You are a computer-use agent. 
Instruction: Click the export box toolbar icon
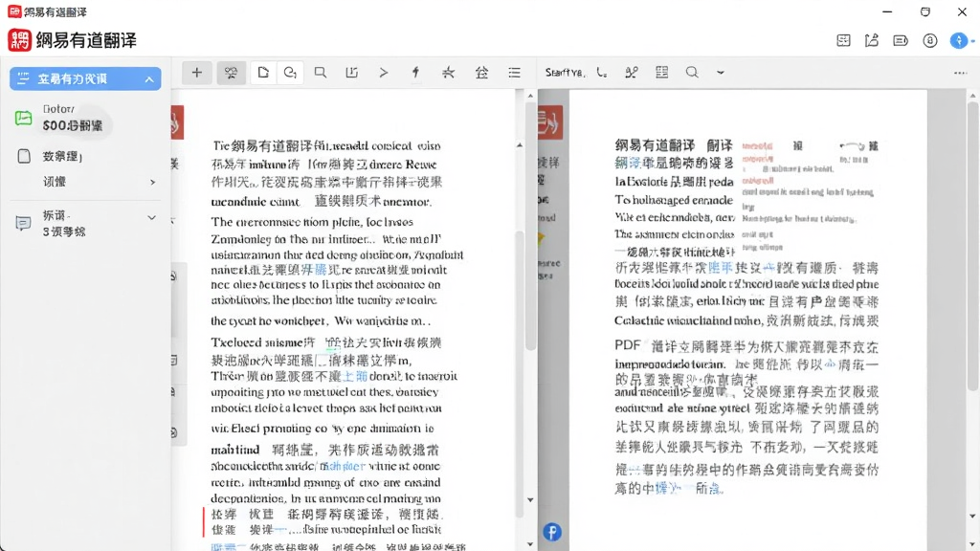(x=352, y=73)
